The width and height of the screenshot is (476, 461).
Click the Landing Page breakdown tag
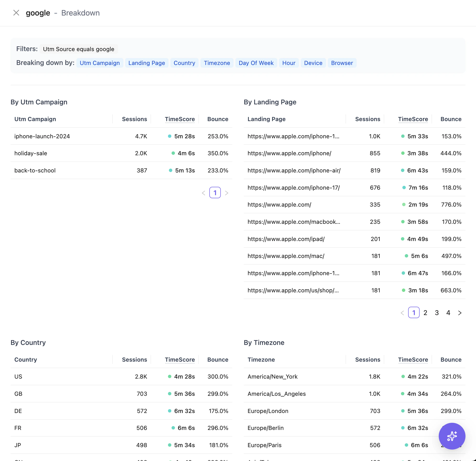coord(147,63)
